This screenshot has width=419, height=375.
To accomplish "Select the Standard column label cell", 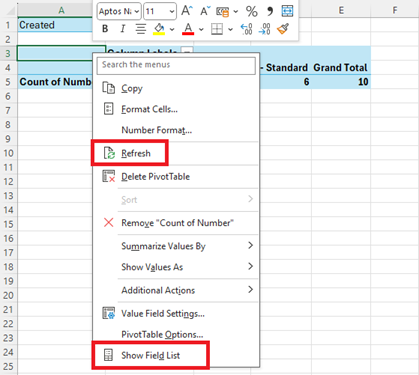I will pyautogui.click(x=285, y=68).
